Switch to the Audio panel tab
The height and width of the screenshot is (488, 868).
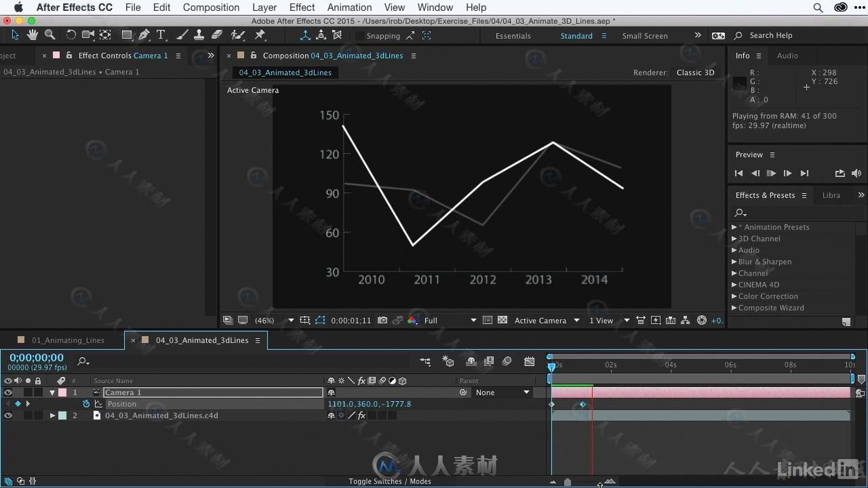tap(787, 56)
